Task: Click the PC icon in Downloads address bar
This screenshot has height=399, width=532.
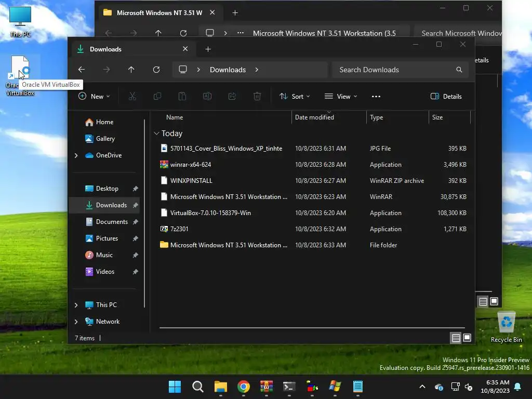Action: coord(183,70)
